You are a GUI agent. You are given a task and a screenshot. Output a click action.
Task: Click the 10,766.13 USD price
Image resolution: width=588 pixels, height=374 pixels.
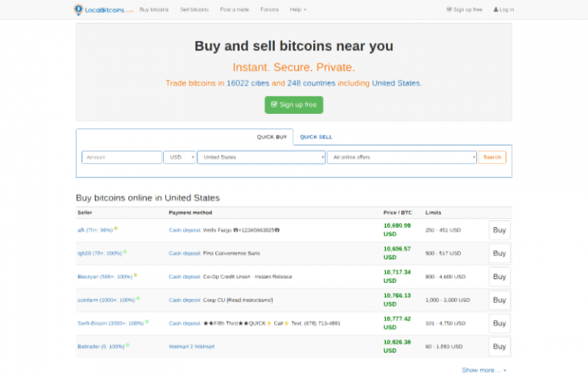397,300
